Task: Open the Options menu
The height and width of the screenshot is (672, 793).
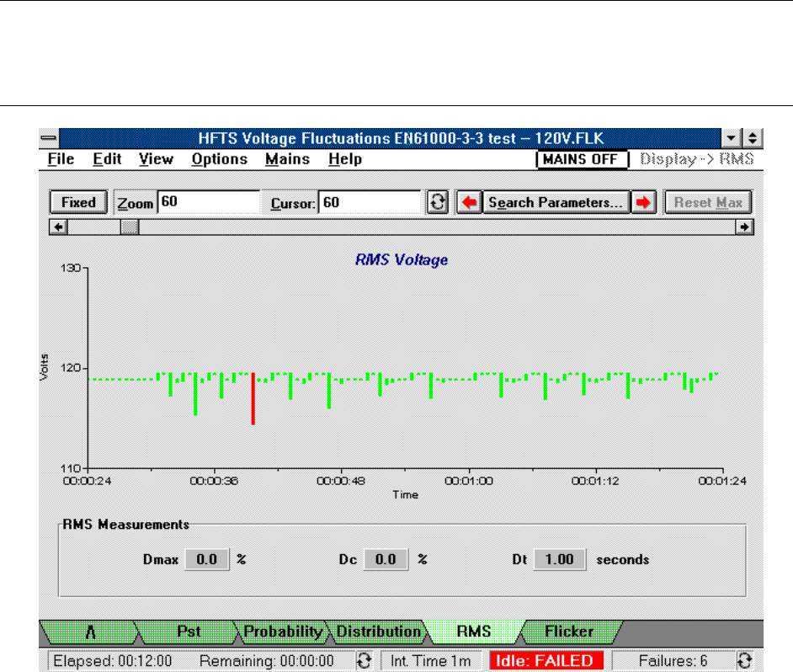Action: pos(219,159)
